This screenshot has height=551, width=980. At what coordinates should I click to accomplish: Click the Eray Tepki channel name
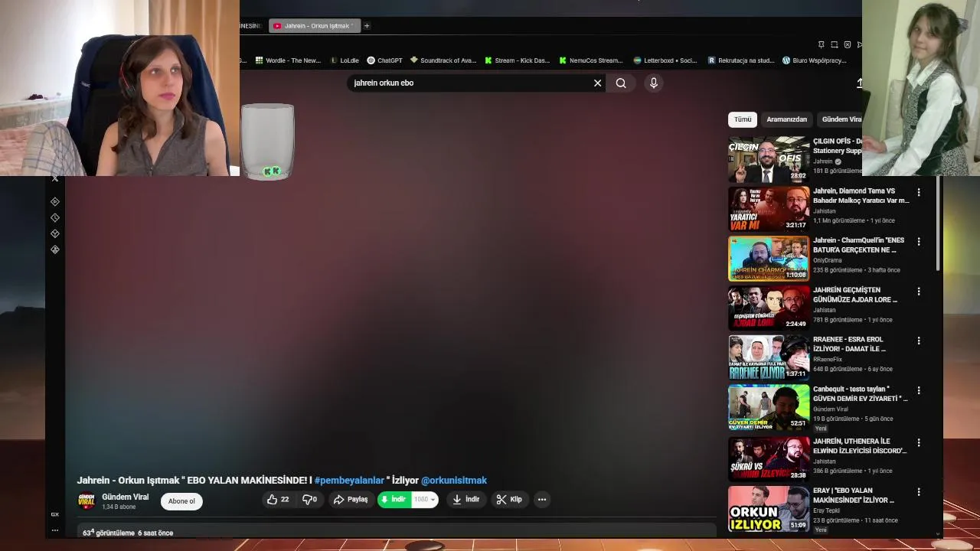[827, 510]
